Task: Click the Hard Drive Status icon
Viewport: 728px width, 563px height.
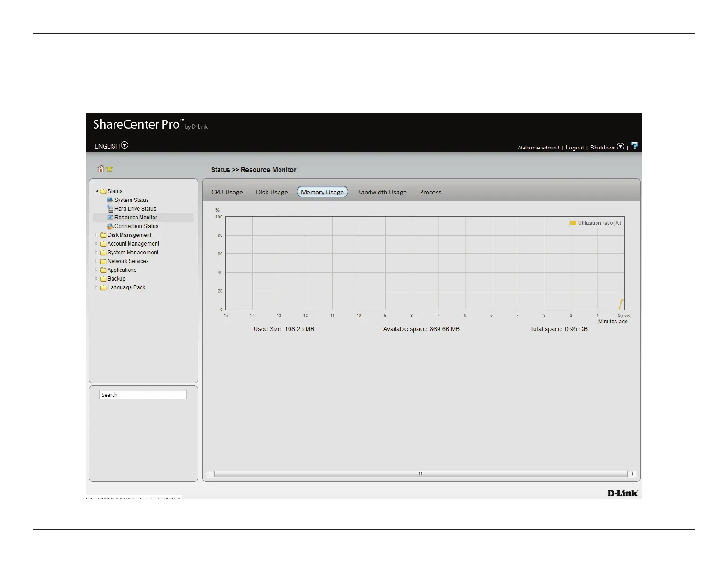Action: [x=110, y=209]
